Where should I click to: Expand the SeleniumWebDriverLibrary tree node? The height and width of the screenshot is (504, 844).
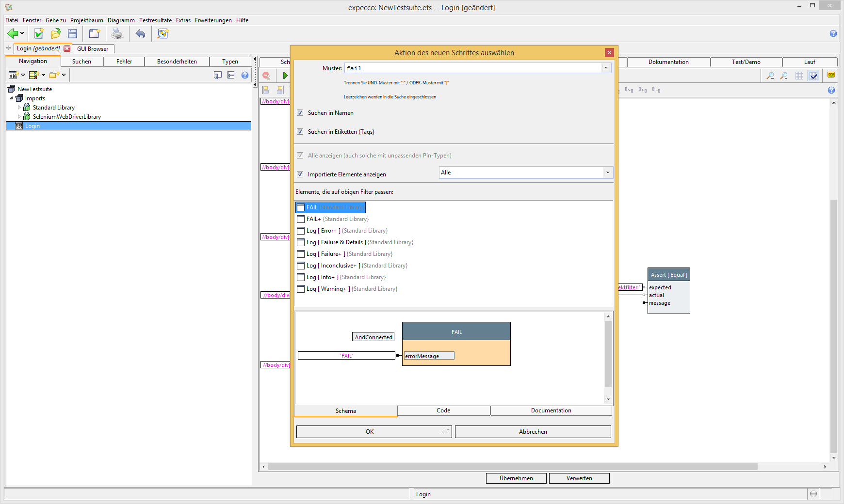[x=19, y=117]
